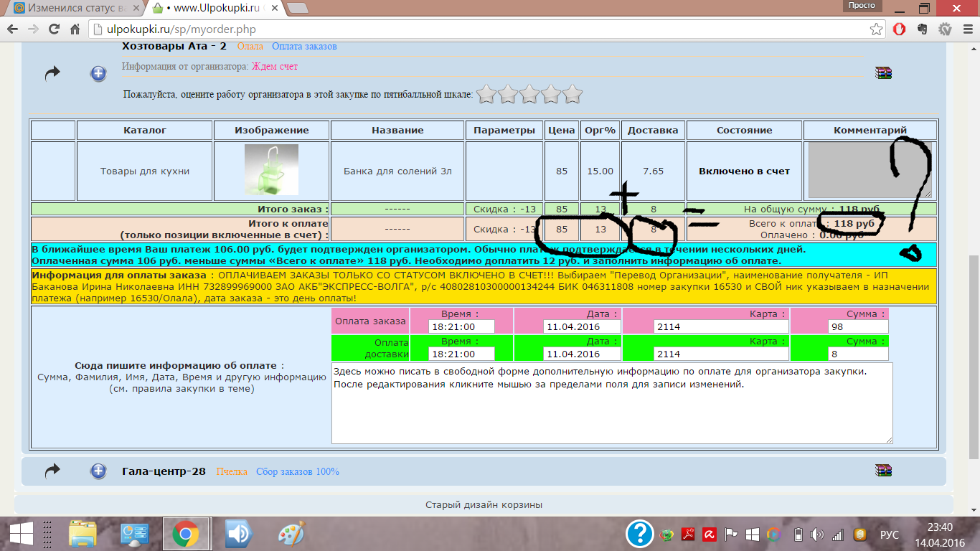The image size is (980, 551).
Task: Click into the free-form payment info text area
Action: tap(611, 409)
